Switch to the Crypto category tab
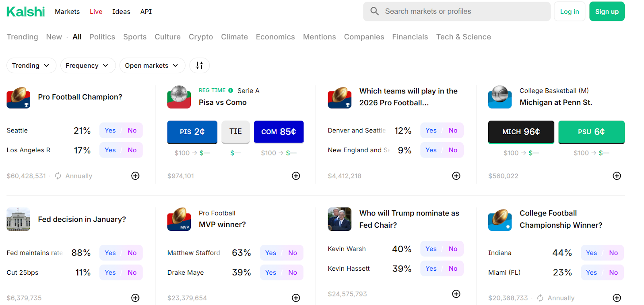Image resolution: width=644 pixels, height=305 pixels. (200, 37)
